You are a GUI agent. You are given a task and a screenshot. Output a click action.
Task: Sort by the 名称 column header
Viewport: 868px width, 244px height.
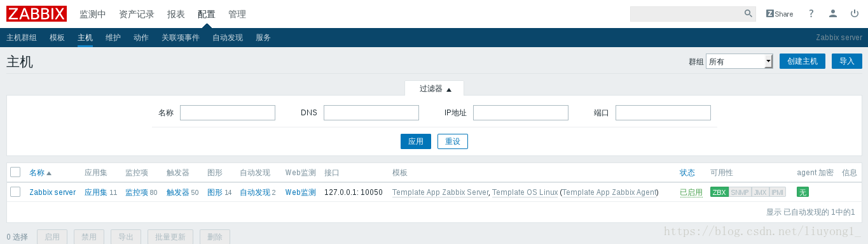(40, 173)
